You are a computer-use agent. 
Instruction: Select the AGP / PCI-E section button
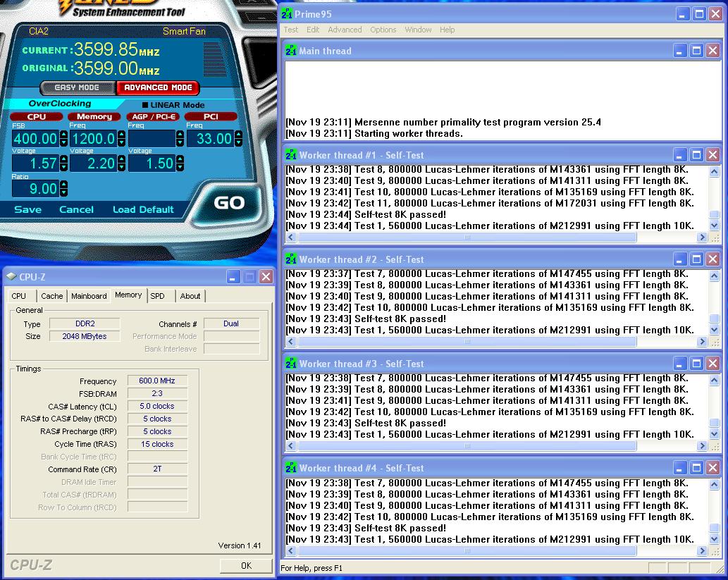point(154,116)
